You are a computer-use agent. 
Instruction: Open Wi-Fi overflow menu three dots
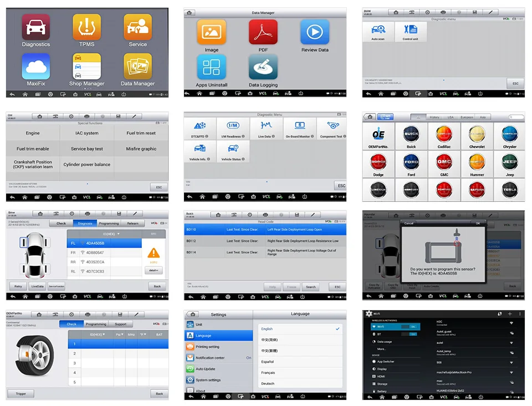(520, 314)
